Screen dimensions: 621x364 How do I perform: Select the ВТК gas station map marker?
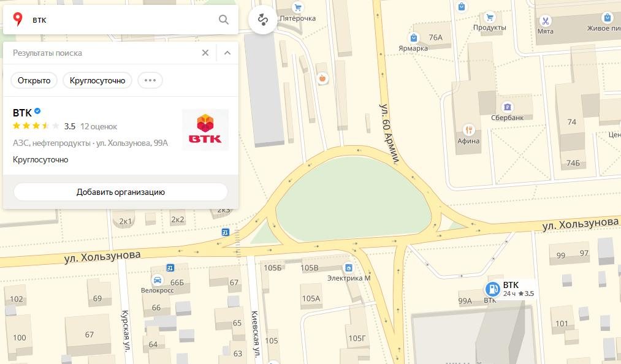[x=493, y=289]
